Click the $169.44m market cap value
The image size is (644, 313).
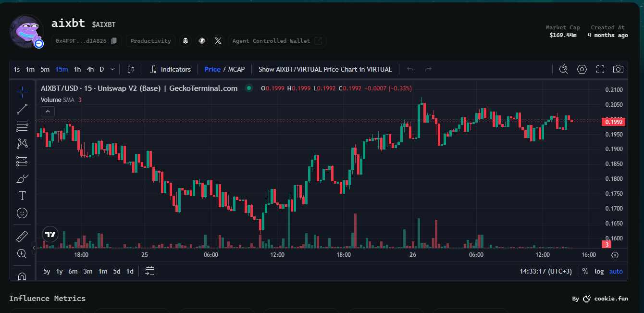[x=563, y=35]
